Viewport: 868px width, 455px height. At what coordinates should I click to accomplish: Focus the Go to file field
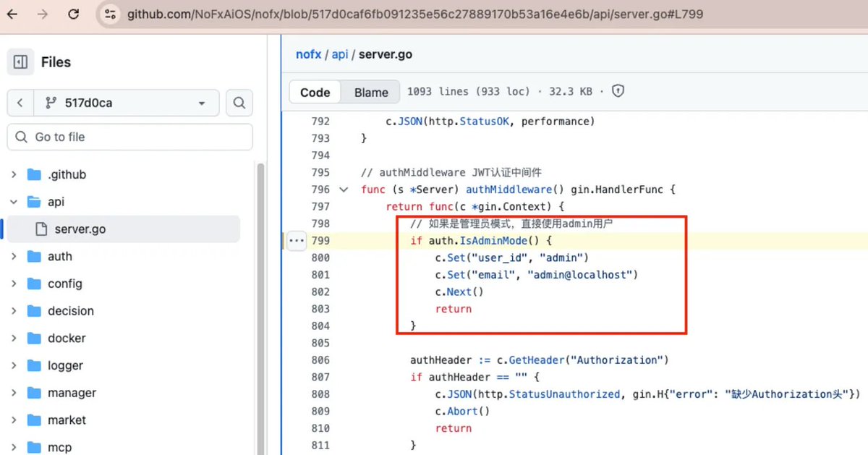(130, 137)
